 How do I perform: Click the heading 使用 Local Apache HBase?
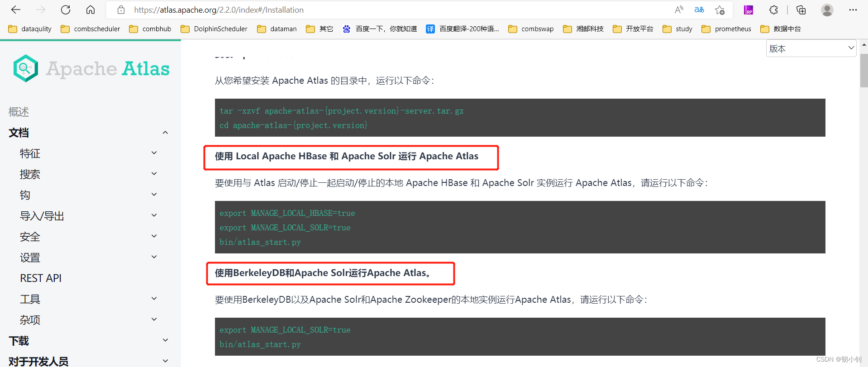pos(347,156)
